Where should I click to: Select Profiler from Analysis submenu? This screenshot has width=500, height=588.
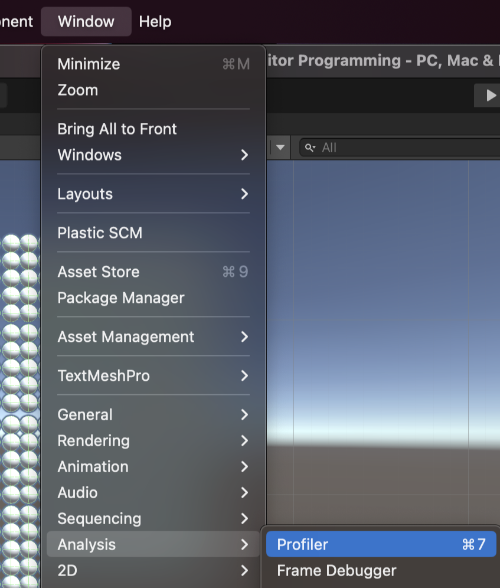pyautogui.click(x=381, y=544)
